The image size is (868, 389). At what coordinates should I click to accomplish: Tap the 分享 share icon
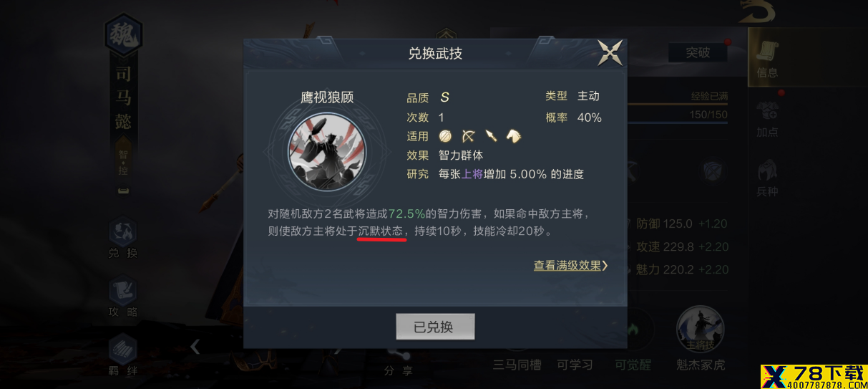[x=399, y=363]
